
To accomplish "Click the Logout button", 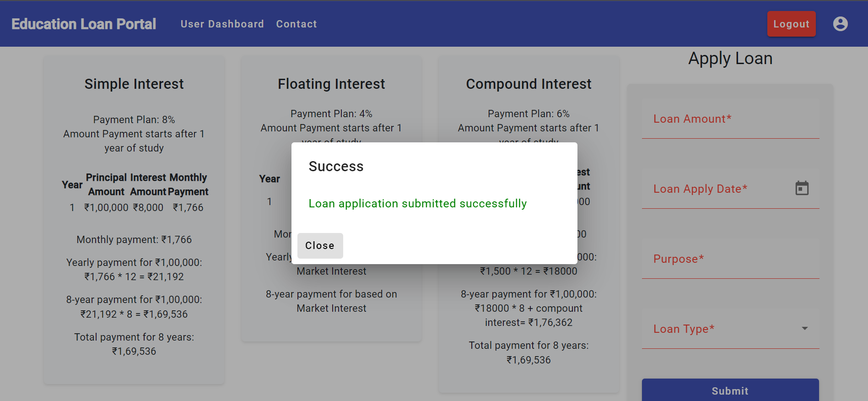I will point(791,23).
